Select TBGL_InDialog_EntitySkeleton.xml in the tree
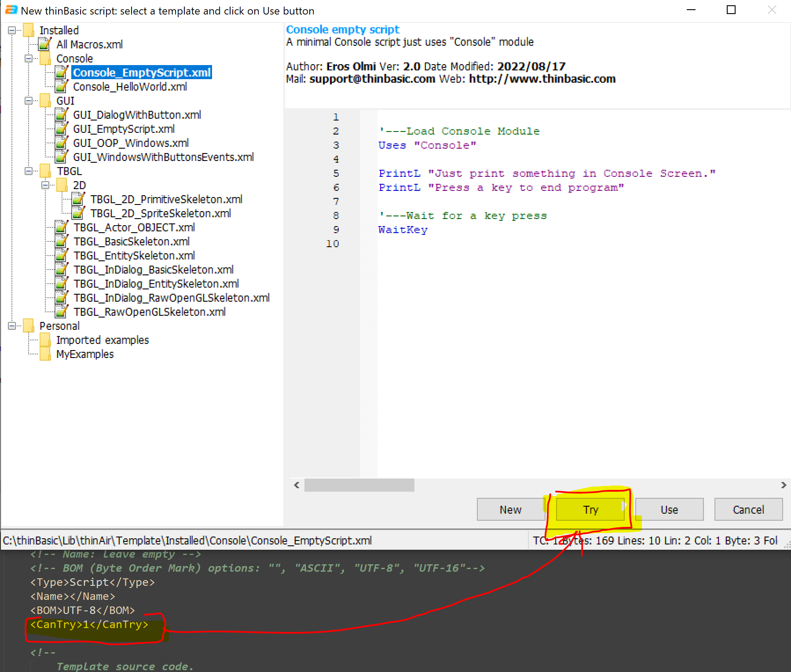Screen dimensions: 791x672 coord(156,284)
